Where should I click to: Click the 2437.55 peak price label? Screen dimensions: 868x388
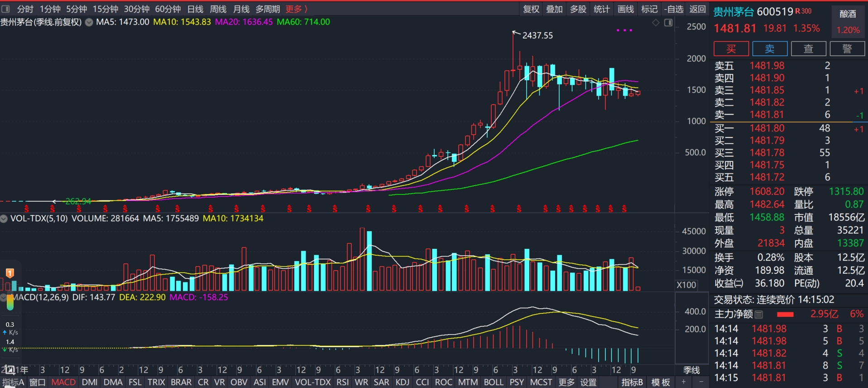(x=537, y=35)
